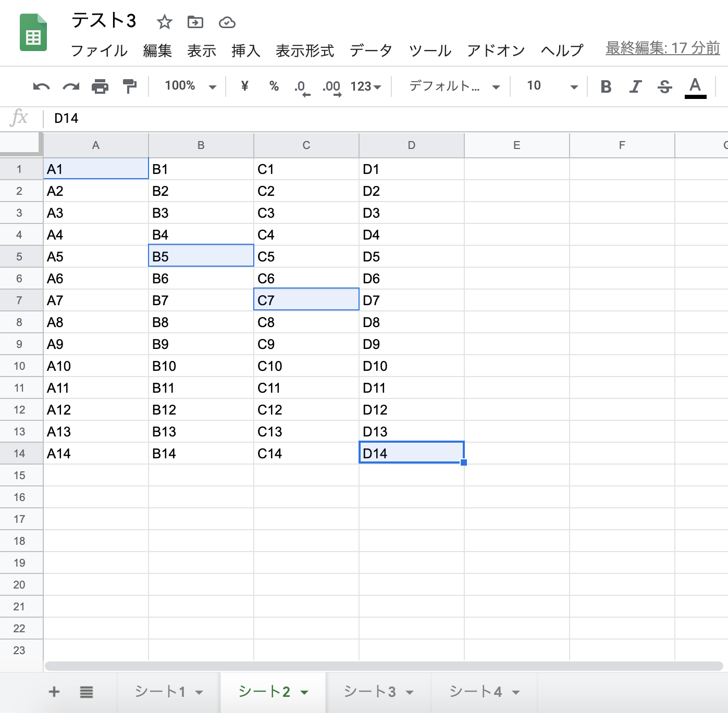This screenshot has width=728, height=713.
Task: Toggle strikethrough formatting
Action: [x=664, y=86]
